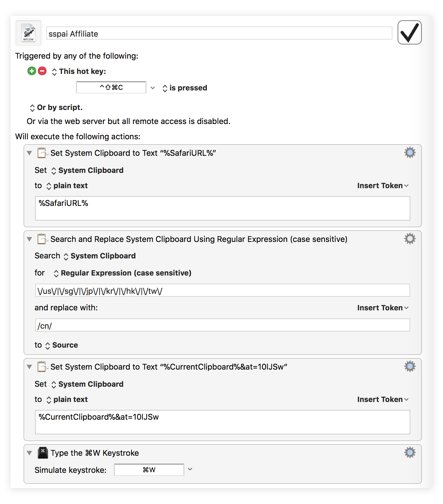Open gear menu for SafariURL clipboard action
Screen dimensions: 443x504
pos(410,152)
